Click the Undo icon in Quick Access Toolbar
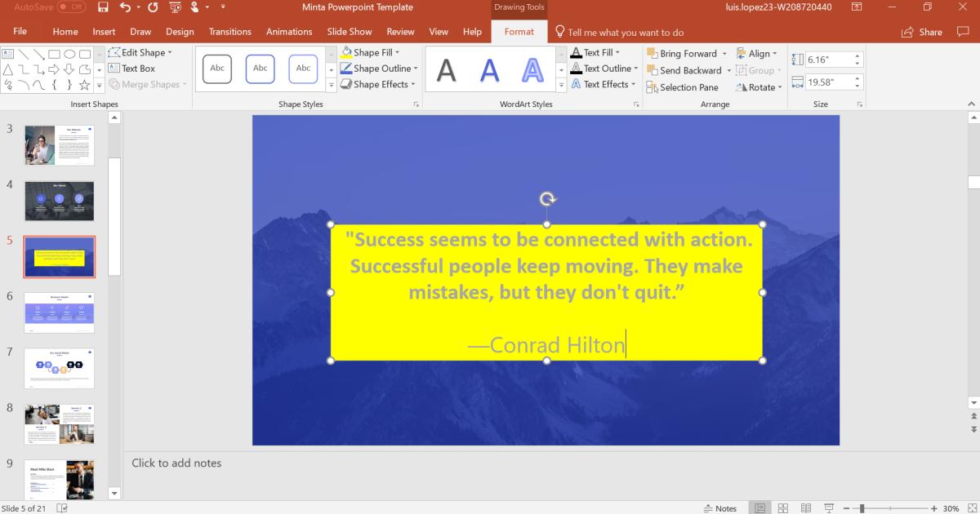The width and height of the screenshot is (980, 514). pos(125,7)
